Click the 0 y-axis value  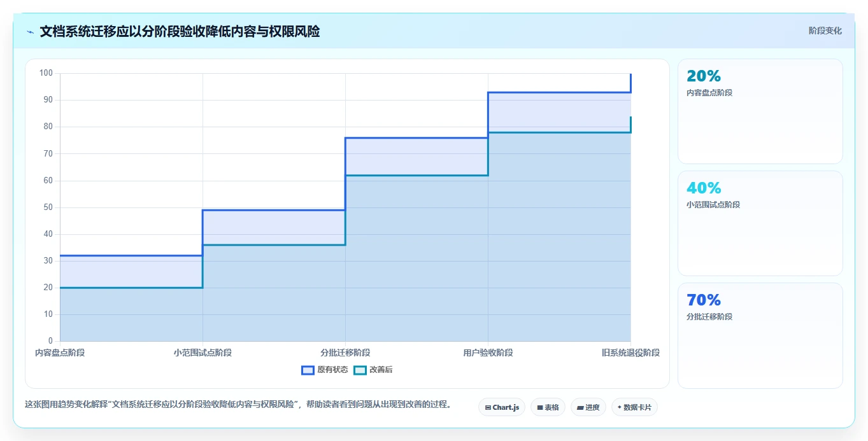[51, 341]
